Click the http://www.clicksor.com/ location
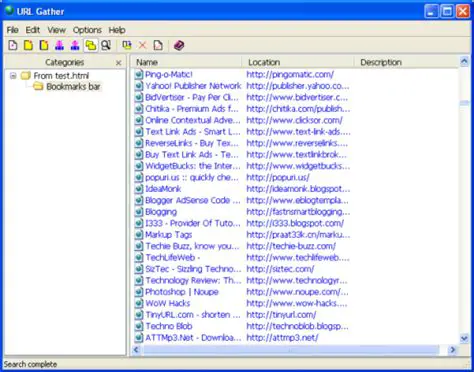Screen dimensions: 474x372 (294, 120)
